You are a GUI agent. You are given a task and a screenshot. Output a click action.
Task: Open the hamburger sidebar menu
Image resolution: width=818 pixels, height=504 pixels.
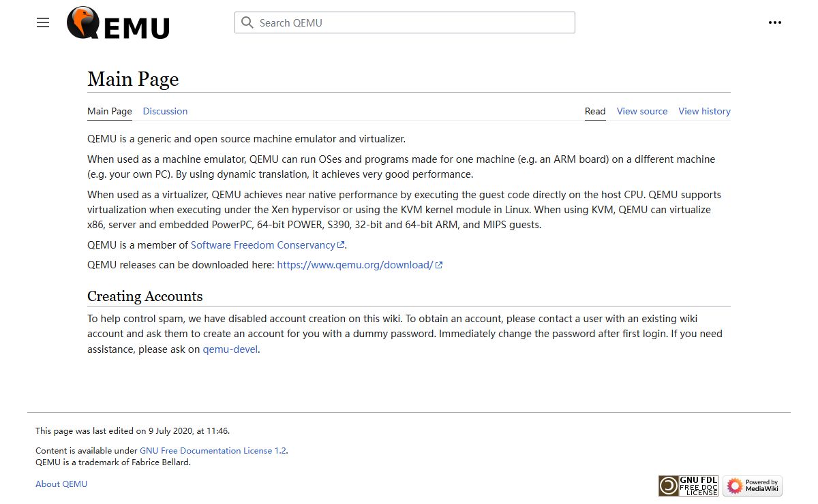[x=43, y=22]
